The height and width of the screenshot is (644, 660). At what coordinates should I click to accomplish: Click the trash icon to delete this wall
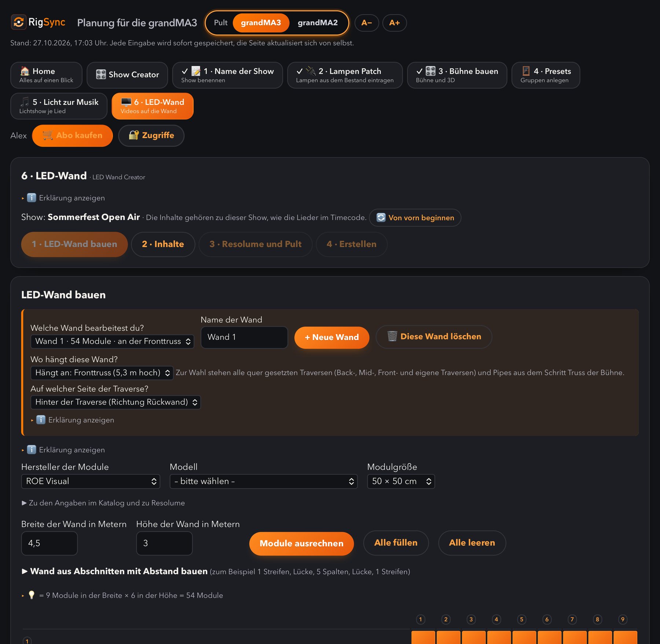click(x=392, y=336)
